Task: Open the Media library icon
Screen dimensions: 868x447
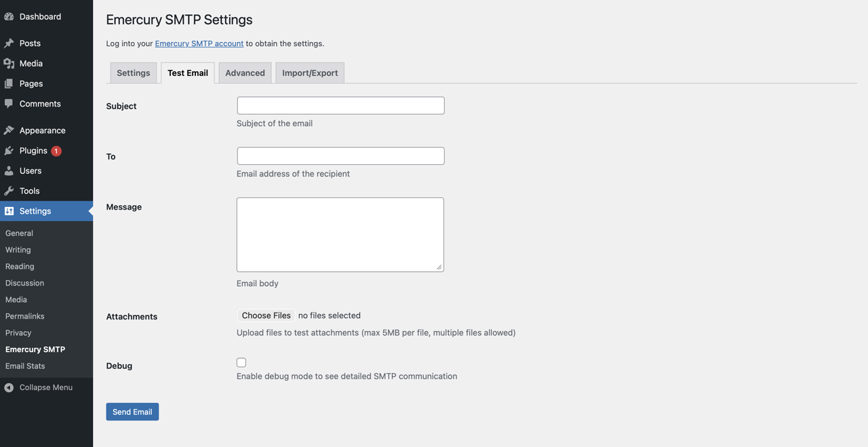Action: (9, 63)
